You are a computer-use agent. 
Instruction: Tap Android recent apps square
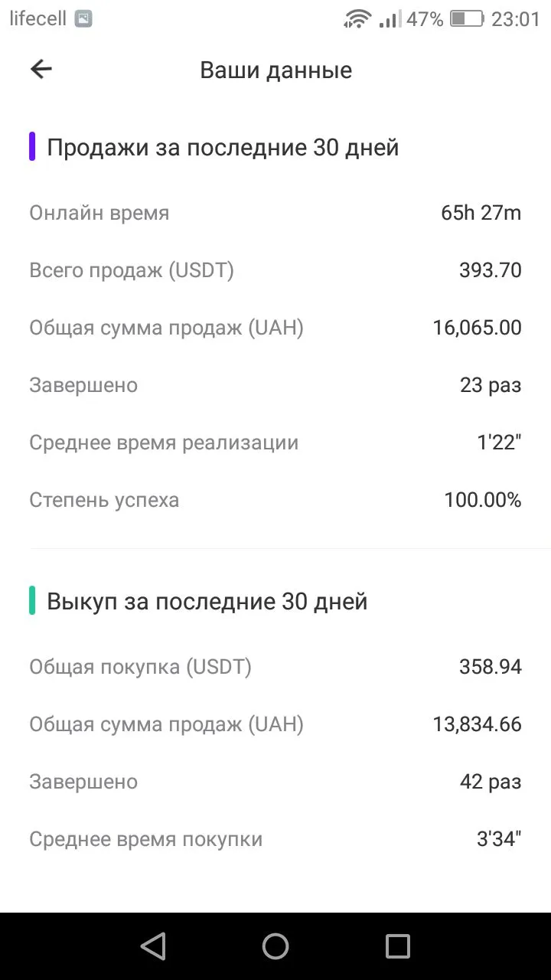pos(397,946)
